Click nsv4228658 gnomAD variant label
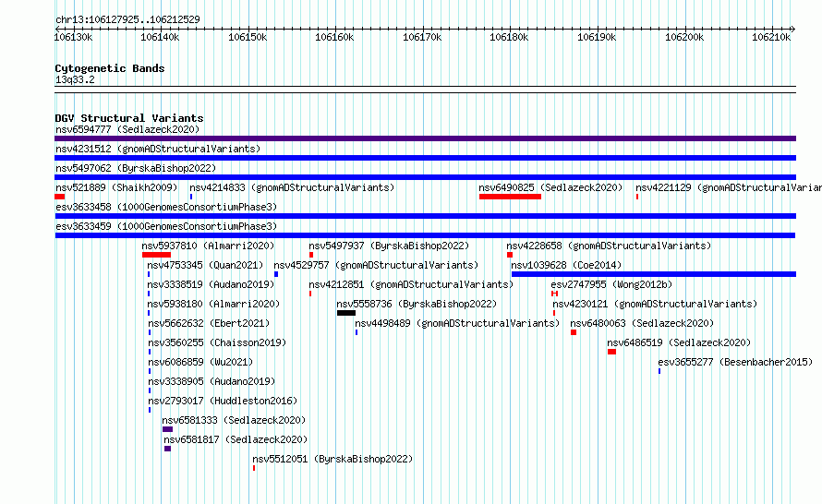 (609, 246)
